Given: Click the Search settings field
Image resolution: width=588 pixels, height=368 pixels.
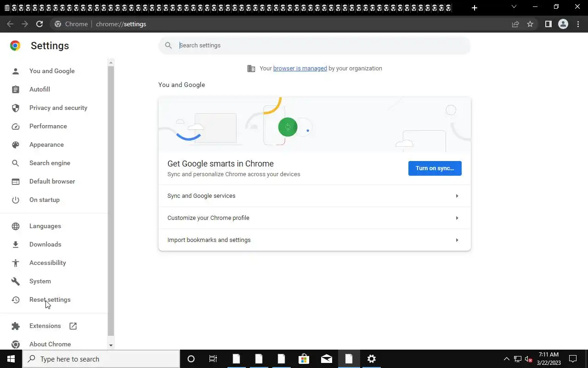Looking at the screenshot, I should pos(315,46).
